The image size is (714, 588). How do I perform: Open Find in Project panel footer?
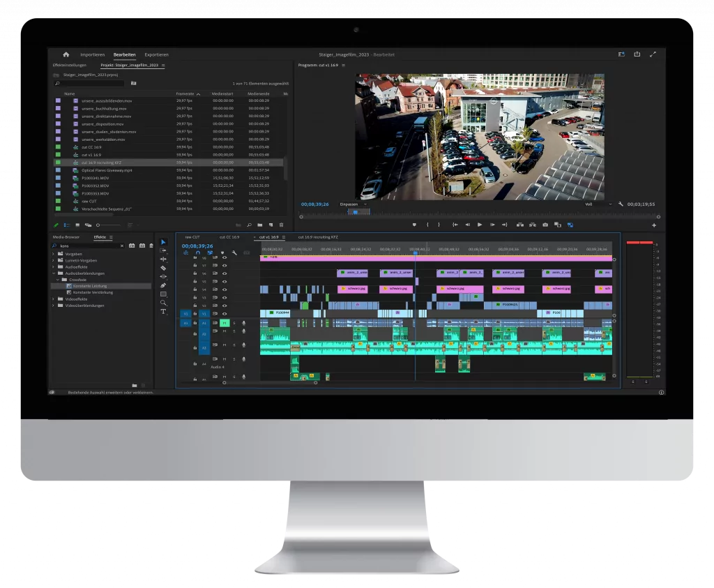click(x=249, y=225)
